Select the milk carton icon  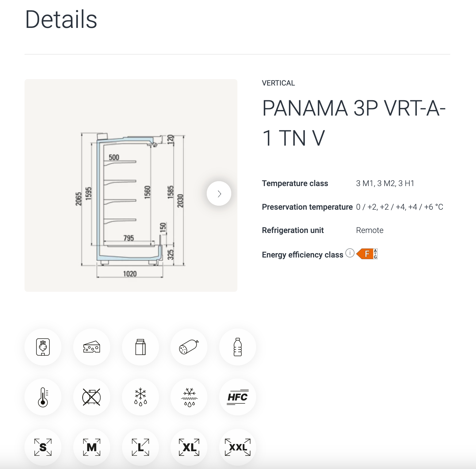[x=140, y=347]
